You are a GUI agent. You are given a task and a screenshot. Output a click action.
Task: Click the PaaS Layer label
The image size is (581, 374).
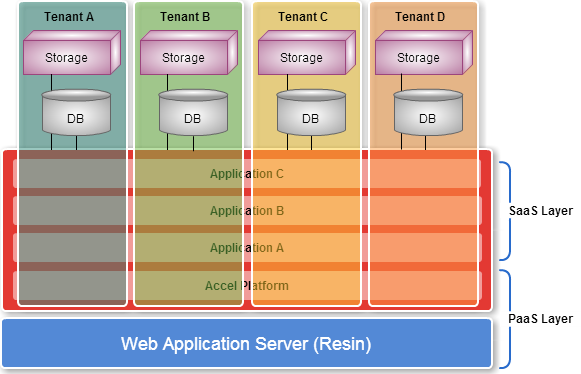click(x=541, y=319)
